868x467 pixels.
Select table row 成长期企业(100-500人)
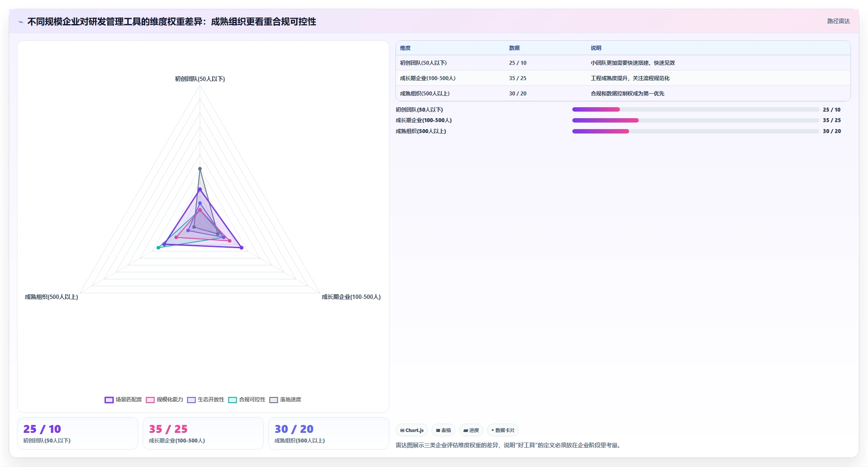pyautogui.click(x=623, y=78)
